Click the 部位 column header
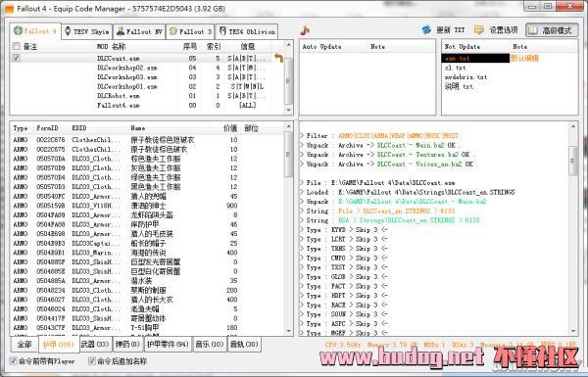The height and width of the screenshot is (377, 588). coord(251,128)
